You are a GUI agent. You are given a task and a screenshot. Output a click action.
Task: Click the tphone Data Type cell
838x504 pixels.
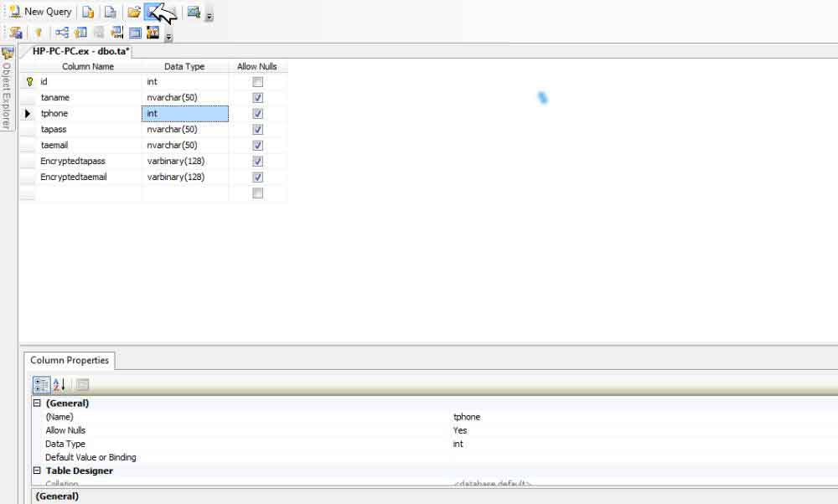tap(184, 114)
